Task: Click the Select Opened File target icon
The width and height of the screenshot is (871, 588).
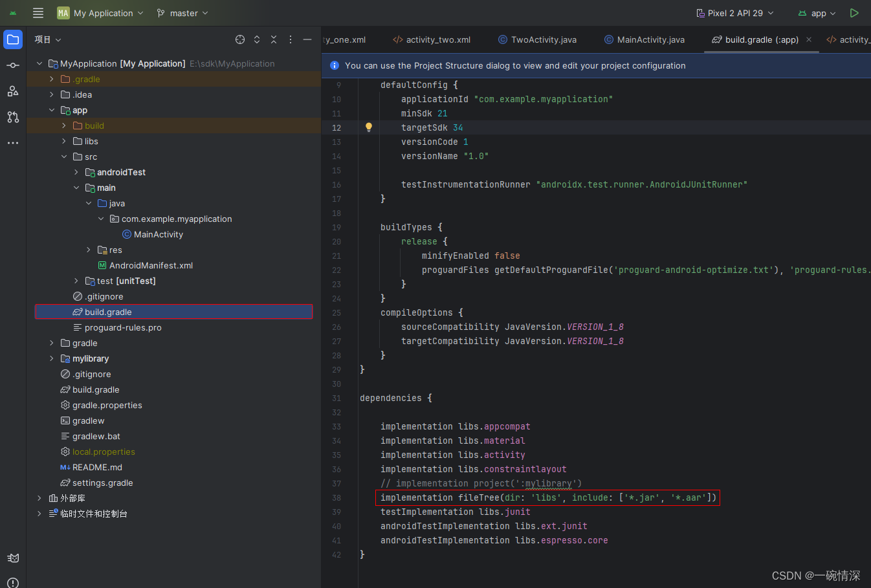Action: coord(240,39)
